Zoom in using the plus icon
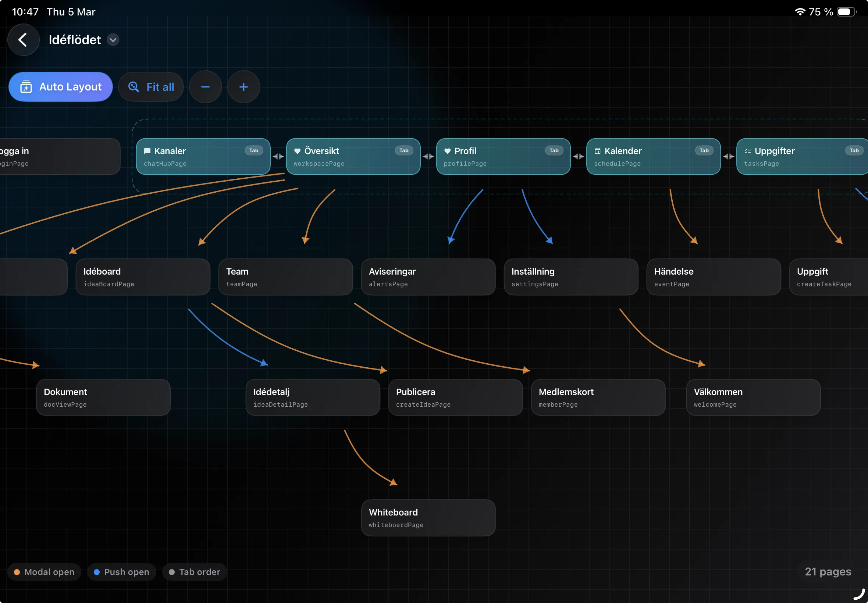The height and width of the screenshot is (603, 868). coord(243,86)
